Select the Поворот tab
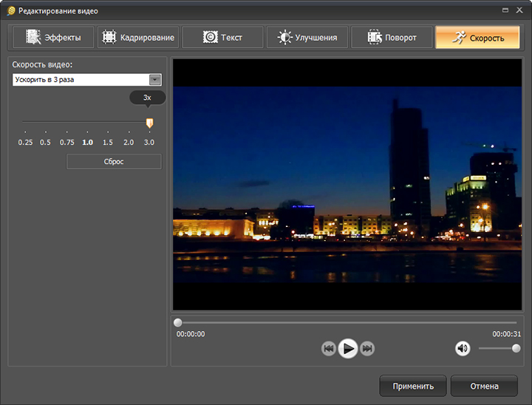 point(392,38)
